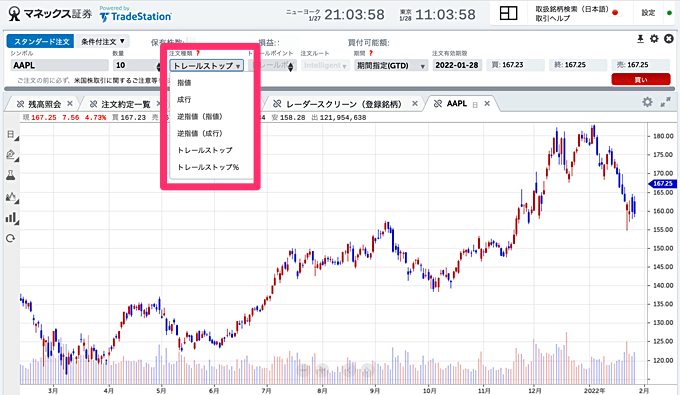
Task: Open order panel gear settings
Action: [x=654, y=39]
